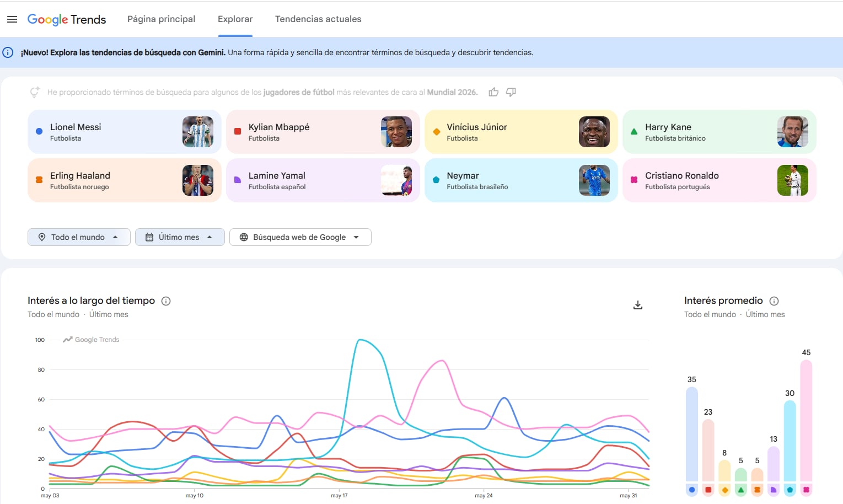Click Lionel Messi blue legend icon under bar chart
This screenshot has width=843, height=504.
[692, 490]
